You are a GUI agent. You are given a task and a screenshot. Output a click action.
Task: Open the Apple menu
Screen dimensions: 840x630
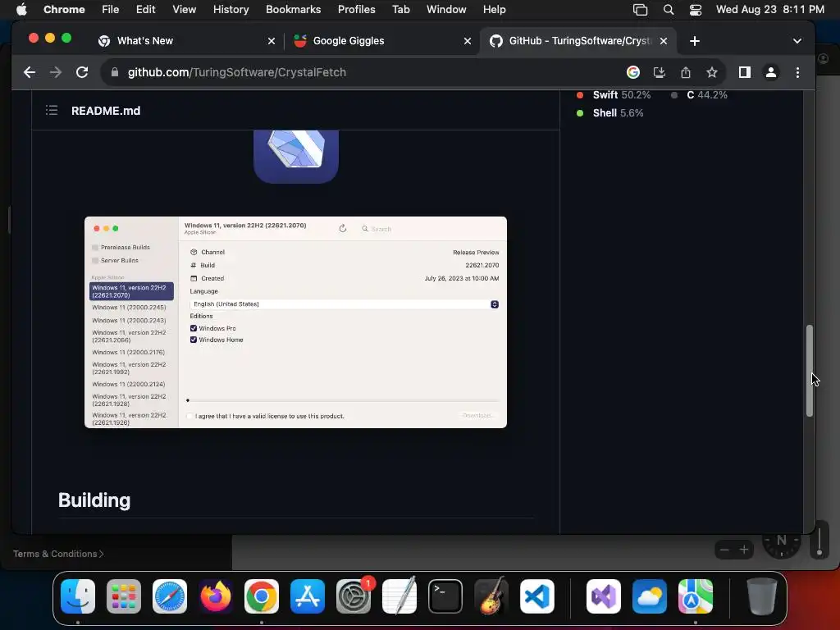tap(21, 9)
